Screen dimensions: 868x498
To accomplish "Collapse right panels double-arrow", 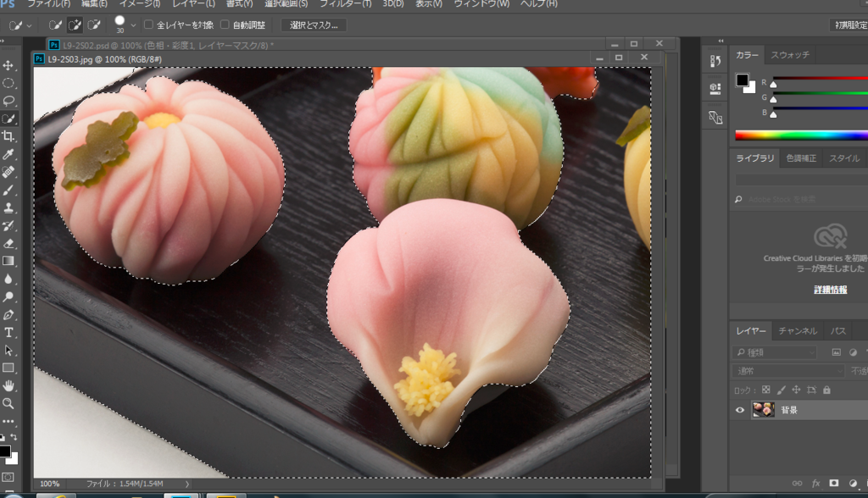I will point(721,41).
